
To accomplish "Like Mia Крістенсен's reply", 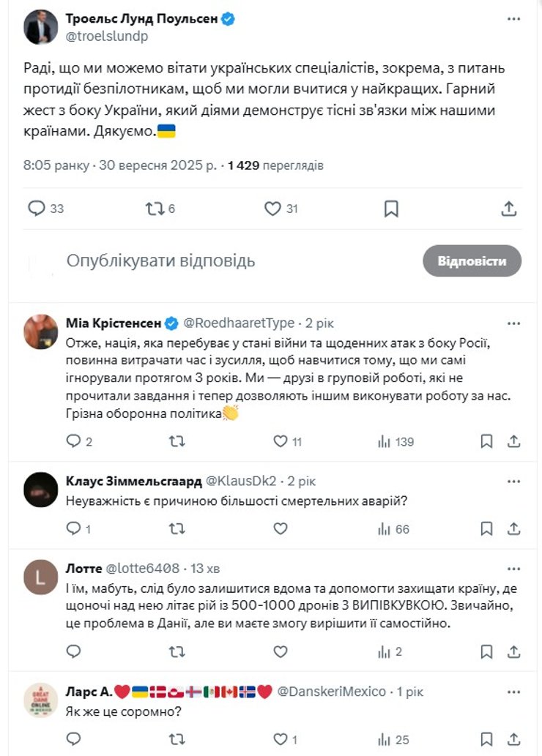I will click(278, 441).
